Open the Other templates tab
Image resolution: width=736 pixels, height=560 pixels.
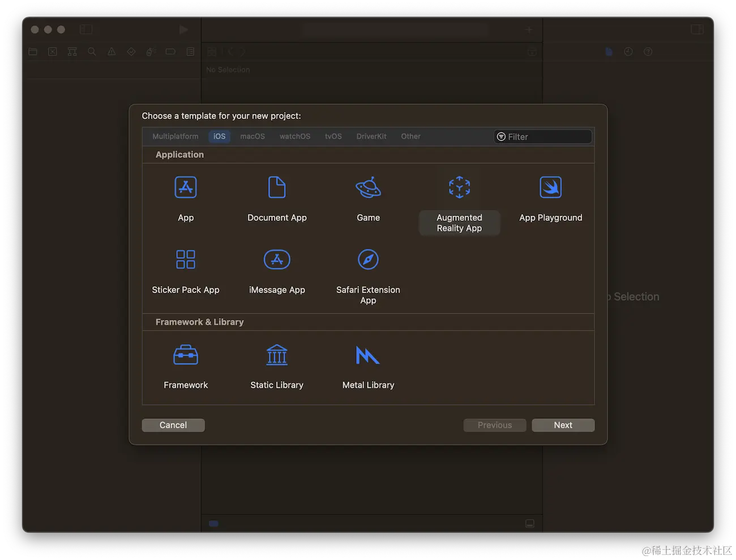411,136
